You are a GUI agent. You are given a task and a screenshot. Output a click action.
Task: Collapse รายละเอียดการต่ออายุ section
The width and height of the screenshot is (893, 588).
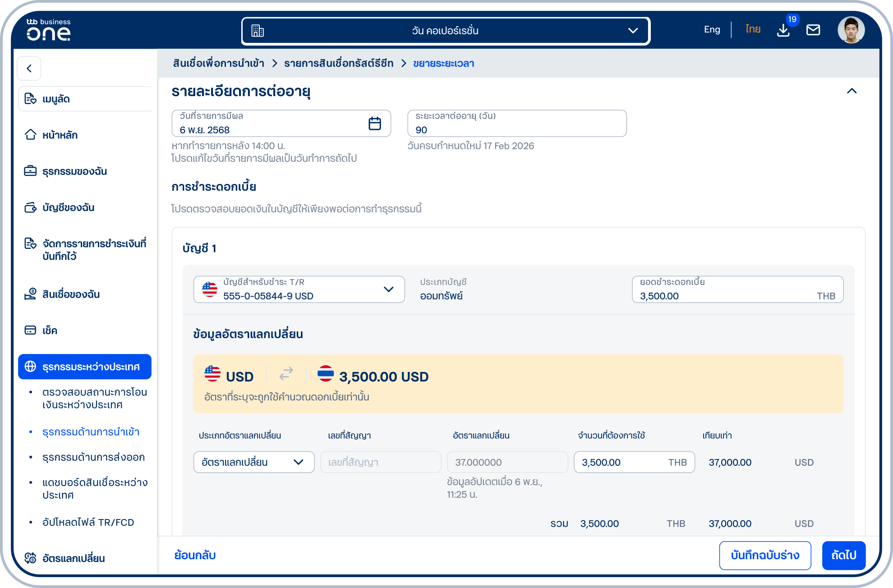tap(852, 91)
